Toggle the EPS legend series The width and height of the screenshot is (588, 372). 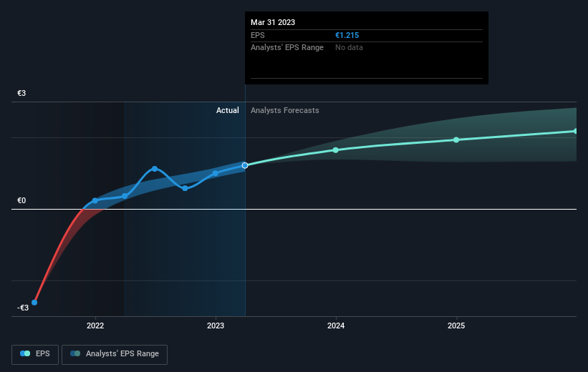pos(35,354)
